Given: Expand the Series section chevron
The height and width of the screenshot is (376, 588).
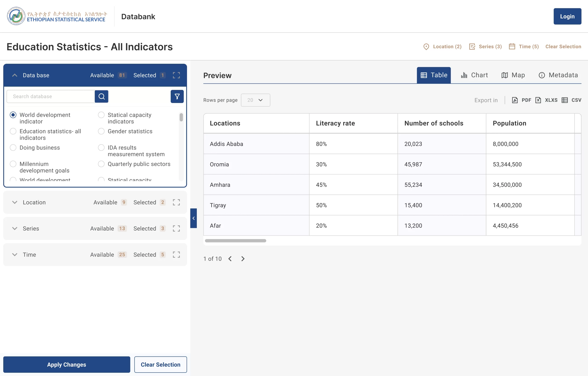Looking at the screenshot, I should pyautogui.click(x=15, y=228).
